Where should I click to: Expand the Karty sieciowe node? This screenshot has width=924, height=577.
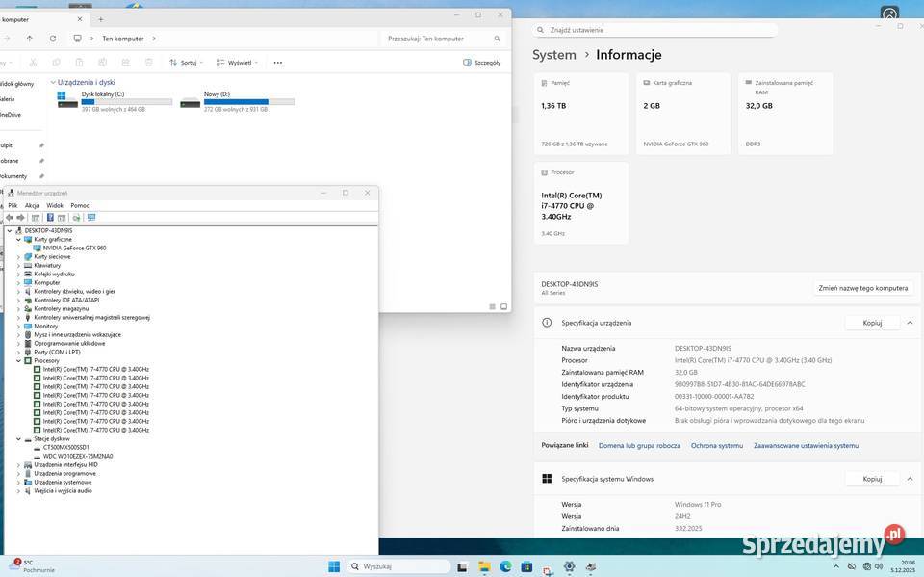tap(18, 257)
